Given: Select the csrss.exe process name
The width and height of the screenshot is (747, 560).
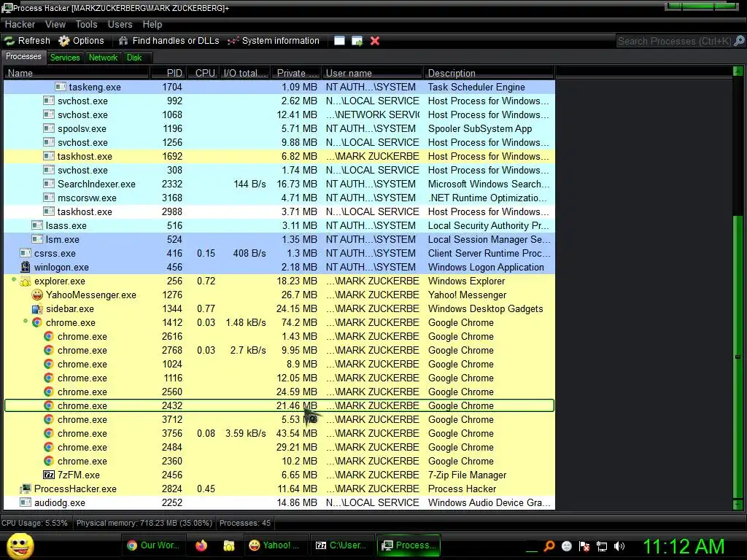Looking at the screenshot, I should pyautogui.click(x=55, y=253).
